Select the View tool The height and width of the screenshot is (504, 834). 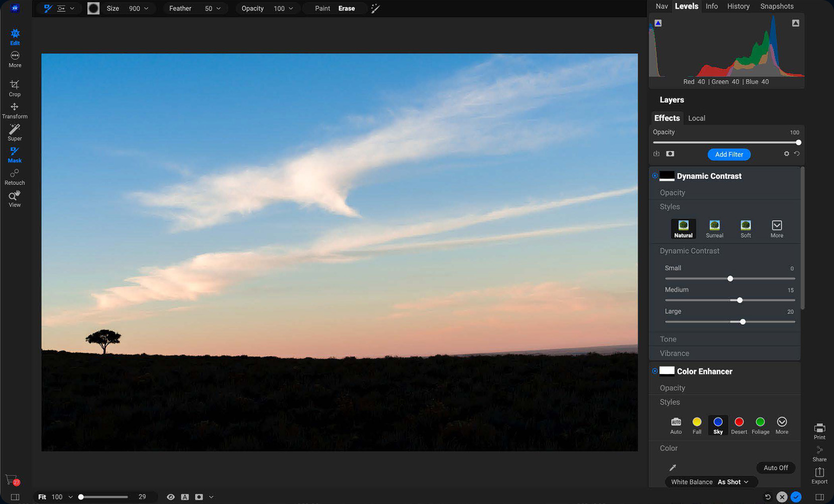pyautogui.click(x=15, y=198)
